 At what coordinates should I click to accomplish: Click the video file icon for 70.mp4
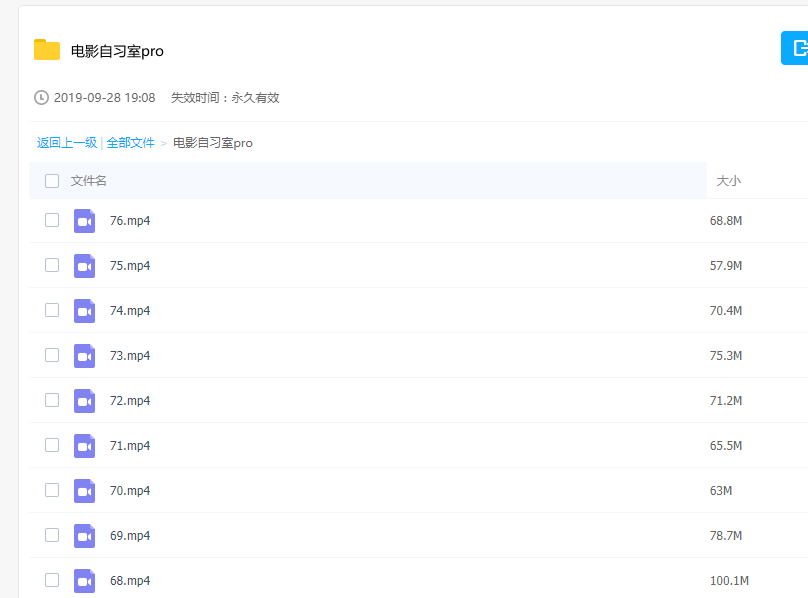pos(85,491)
